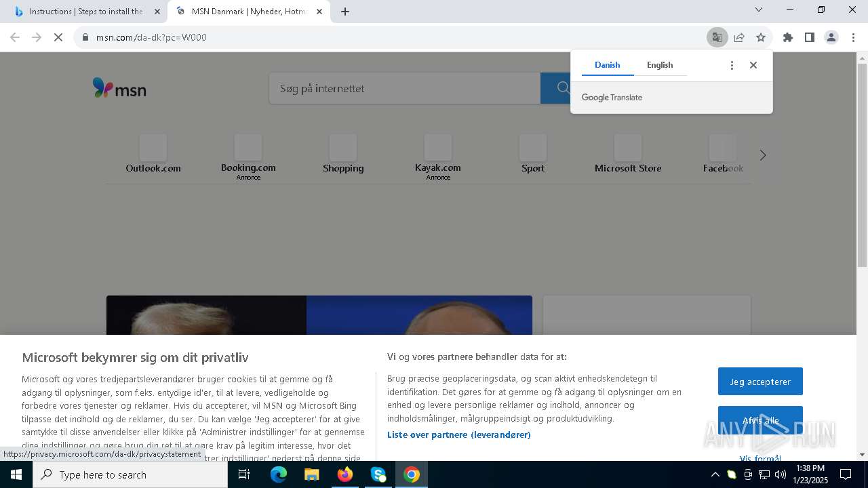Open Skype from the taskbar

click(378, 474)
